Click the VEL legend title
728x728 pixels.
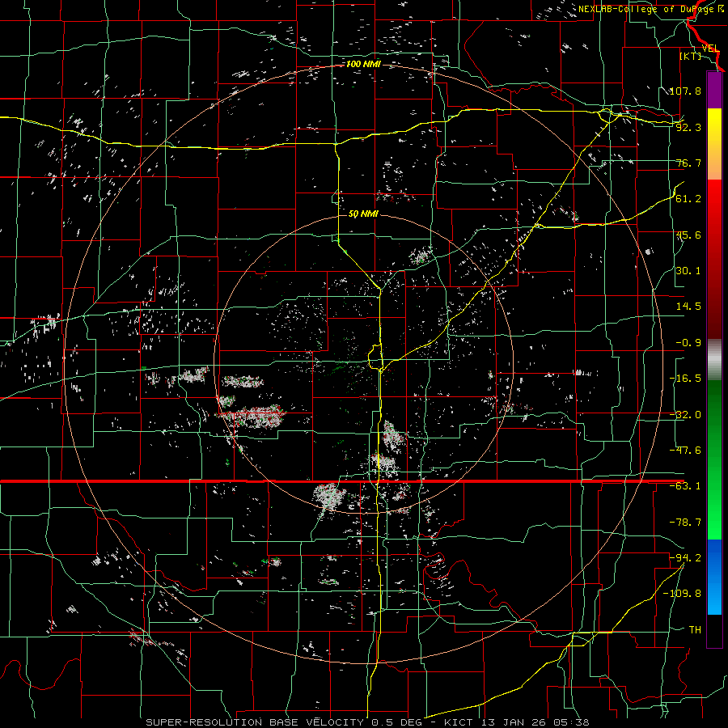pyautogui.click(x=710, y=49)
